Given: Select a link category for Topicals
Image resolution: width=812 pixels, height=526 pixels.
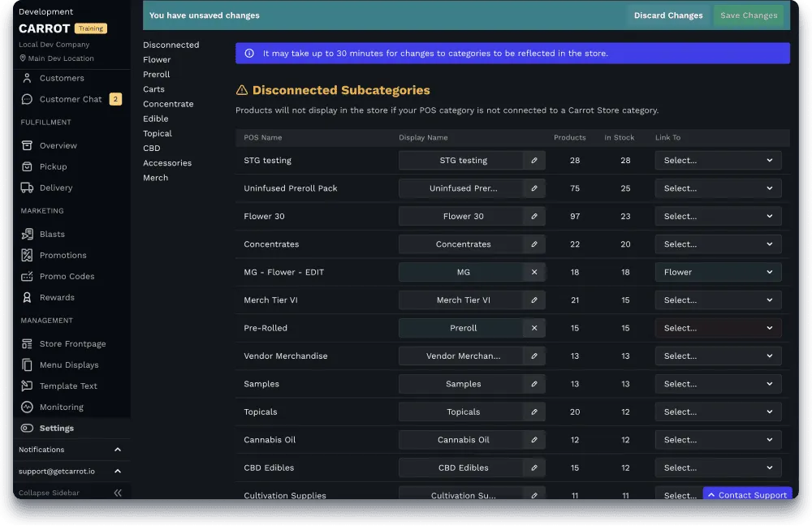Looking at the screenshot, I should tap(718, 412).
